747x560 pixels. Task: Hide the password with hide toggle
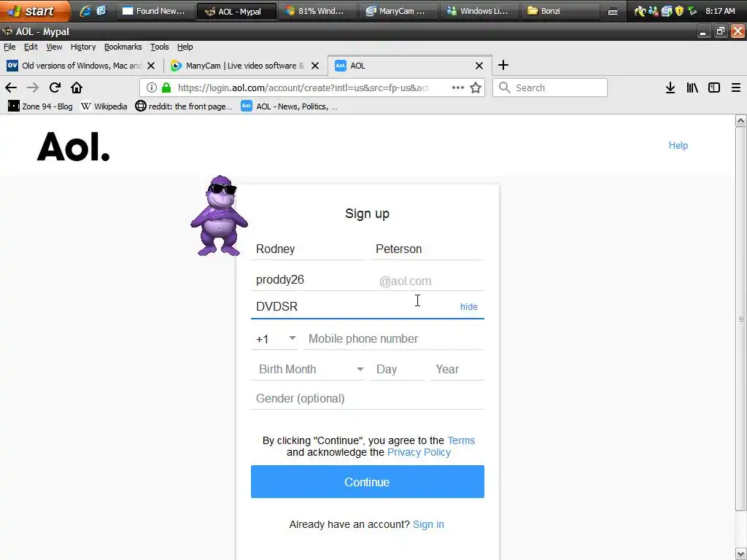click(469, 307)
